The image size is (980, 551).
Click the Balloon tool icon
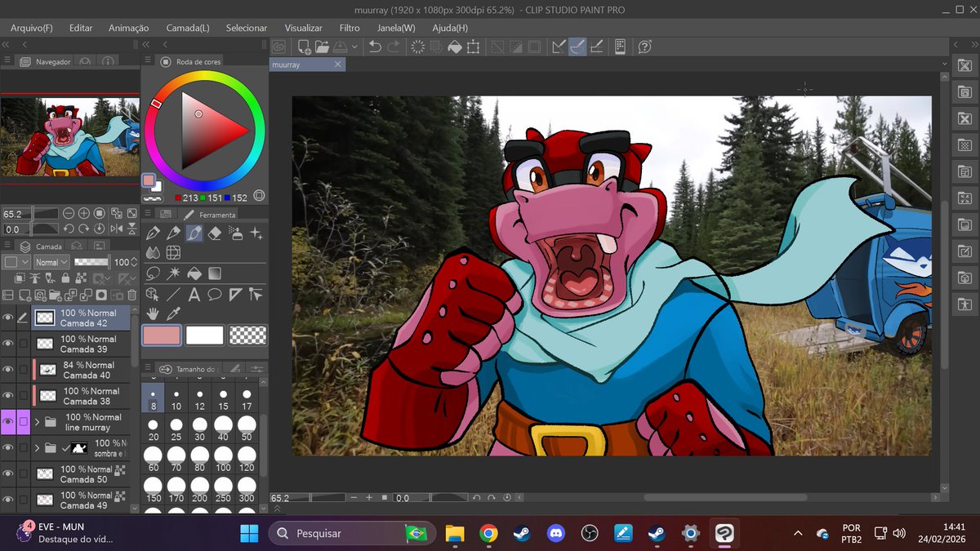pos(215,295)
